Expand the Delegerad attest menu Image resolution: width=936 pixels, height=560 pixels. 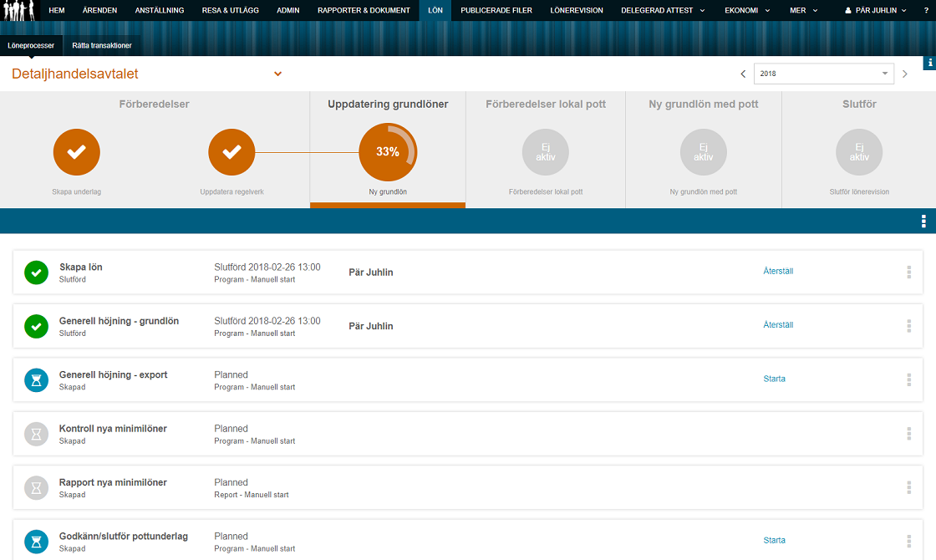(x=663, y=10)
